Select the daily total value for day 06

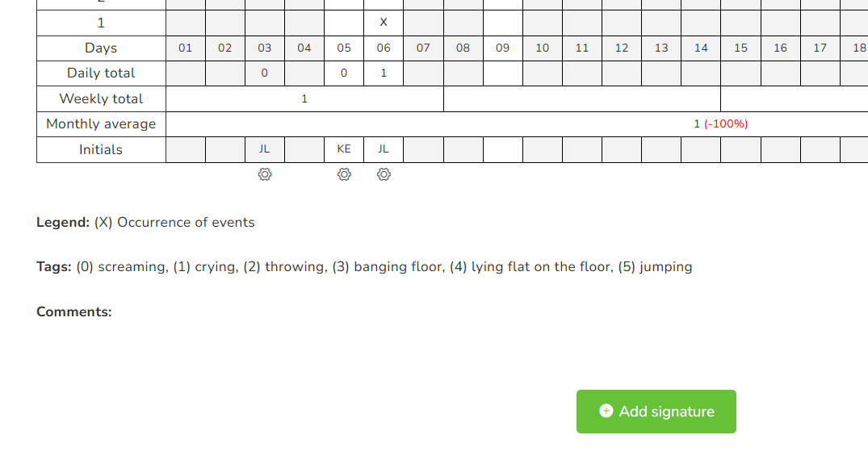point(384,73)
